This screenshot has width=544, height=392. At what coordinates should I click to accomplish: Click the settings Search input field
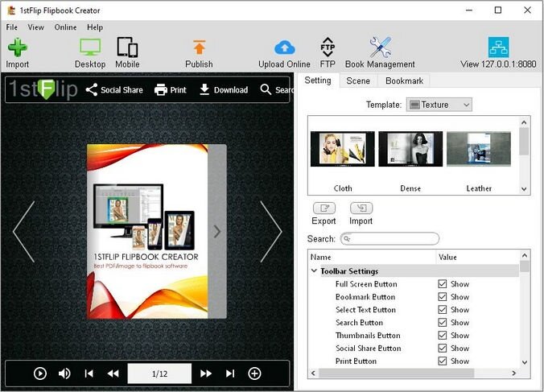point(390,239)
